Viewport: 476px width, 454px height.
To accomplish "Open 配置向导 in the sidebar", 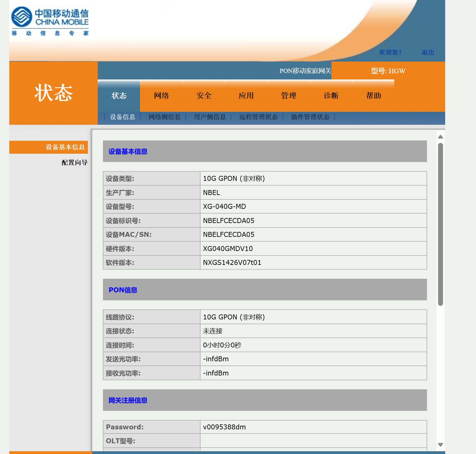I will coord(74,162).
